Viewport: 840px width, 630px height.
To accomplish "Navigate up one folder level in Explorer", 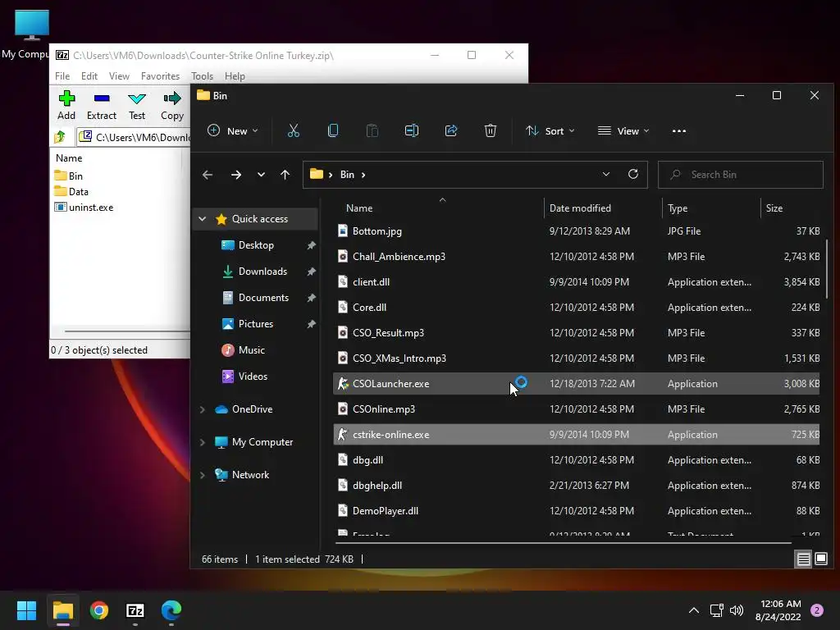I will click(x=285, y=175).
